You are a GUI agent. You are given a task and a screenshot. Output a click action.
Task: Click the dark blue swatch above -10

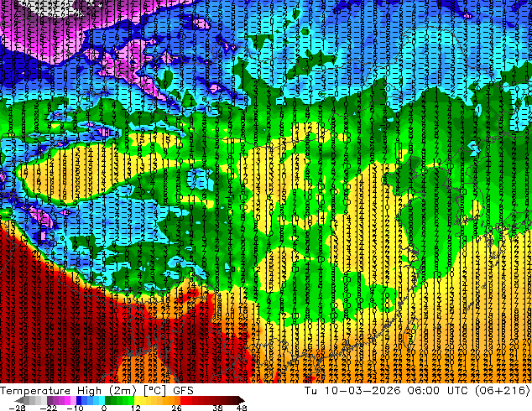click(x=79, y=400)
